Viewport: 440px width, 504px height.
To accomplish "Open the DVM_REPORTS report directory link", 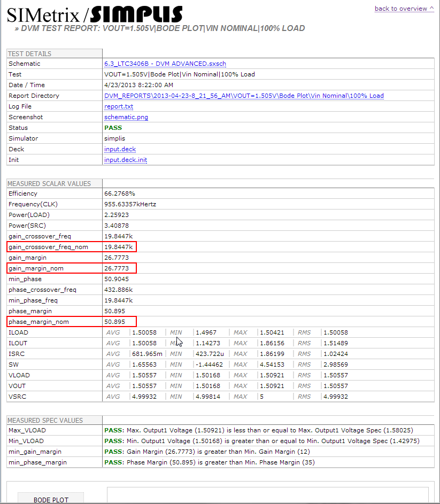I will click(x=244, y=96).
